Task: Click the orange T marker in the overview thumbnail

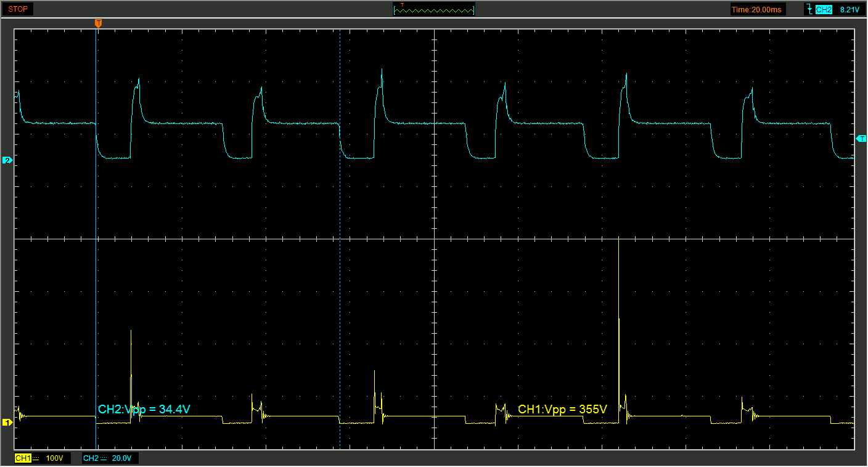Action: [x=402, y=4]
